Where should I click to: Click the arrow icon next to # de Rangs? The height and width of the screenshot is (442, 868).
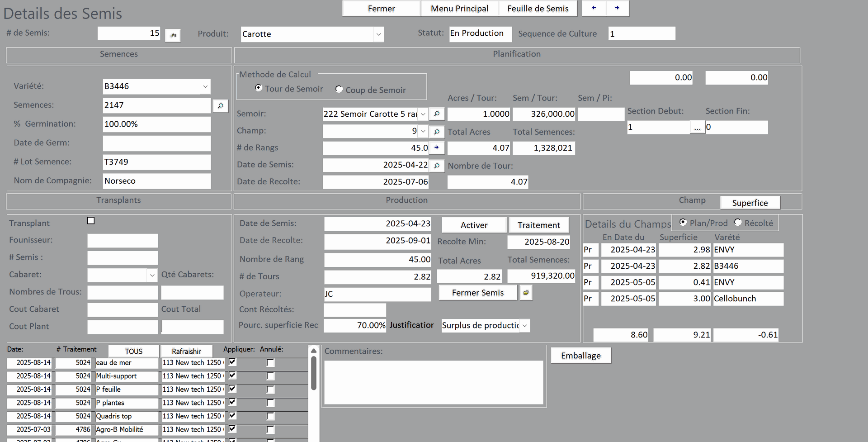click(437, 148)
